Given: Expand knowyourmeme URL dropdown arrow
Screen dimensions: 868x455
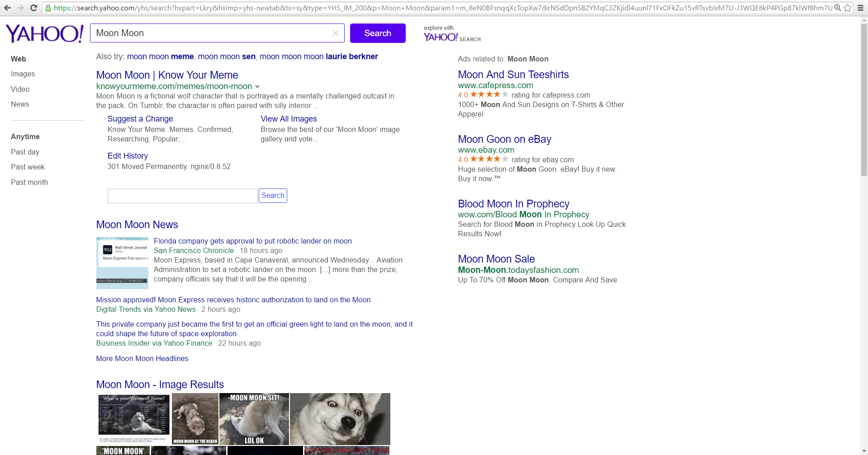Looking at the screenshot, I should point(257,87).
